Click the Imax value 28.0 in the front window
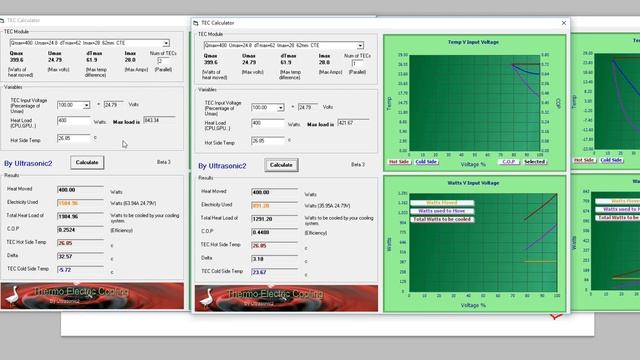 tap(324, 63)
